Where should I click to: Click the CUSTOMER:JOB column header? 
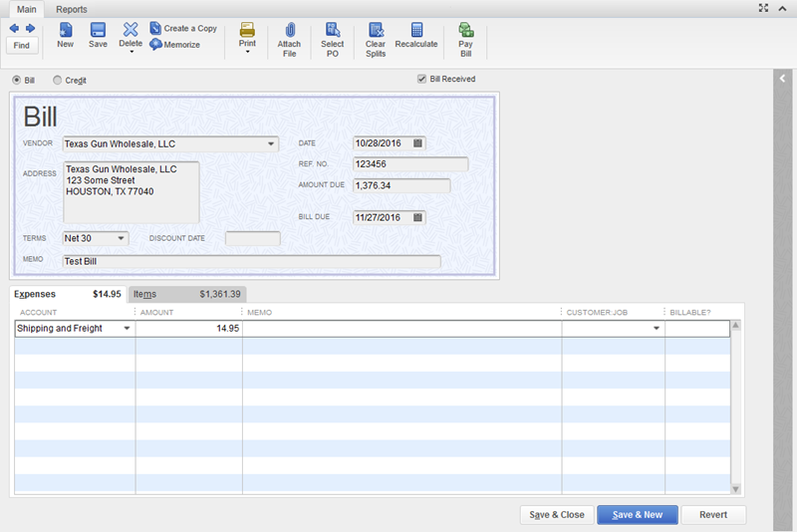point(597,313)
